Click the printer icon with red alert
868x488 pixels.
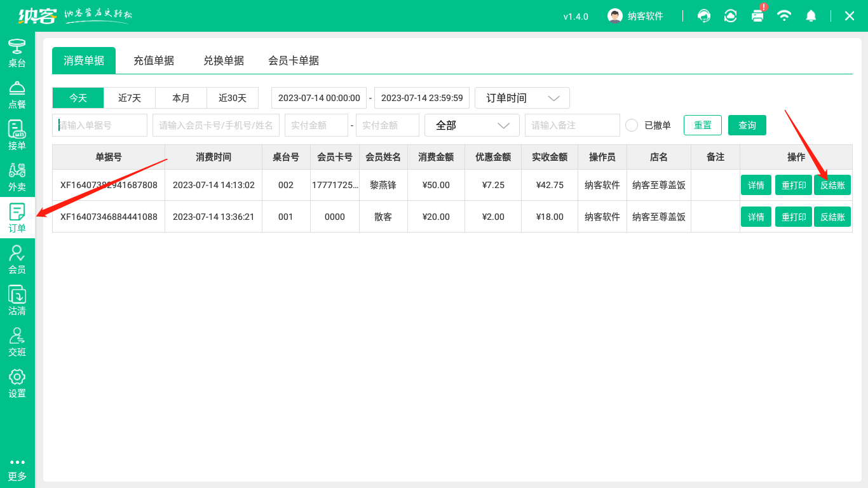[757, 16]
